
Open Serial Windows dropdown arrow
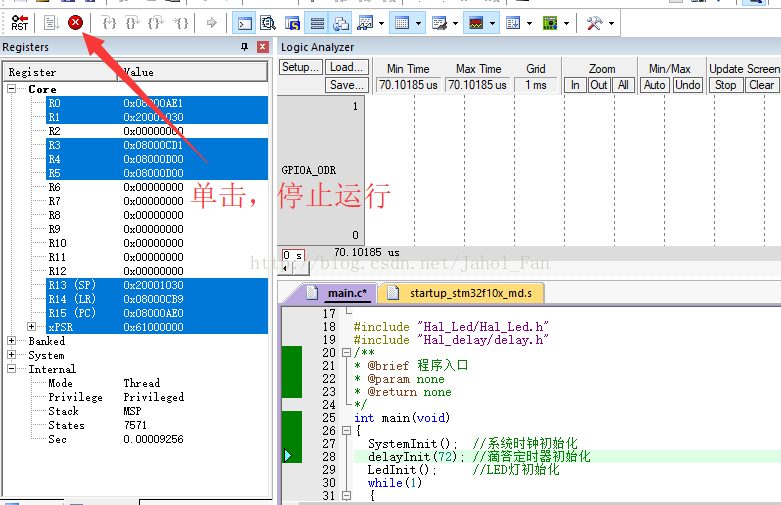pos(455,23)
